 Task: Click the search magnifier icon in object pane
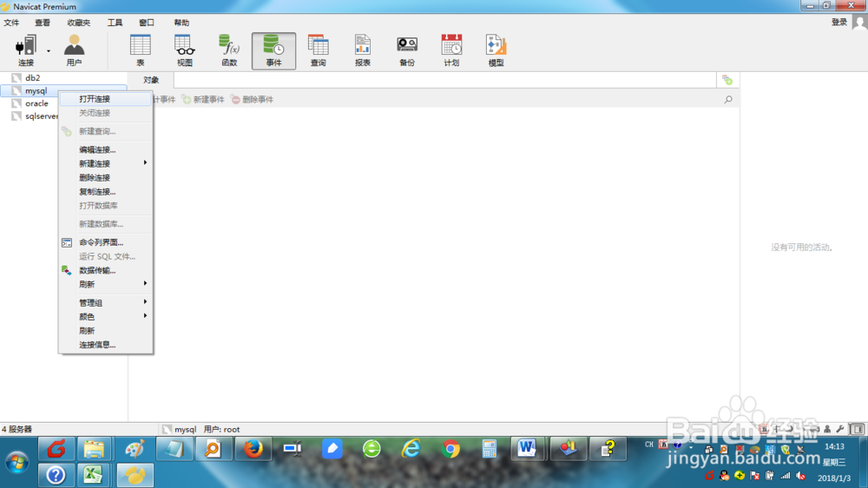pos(728,100)
